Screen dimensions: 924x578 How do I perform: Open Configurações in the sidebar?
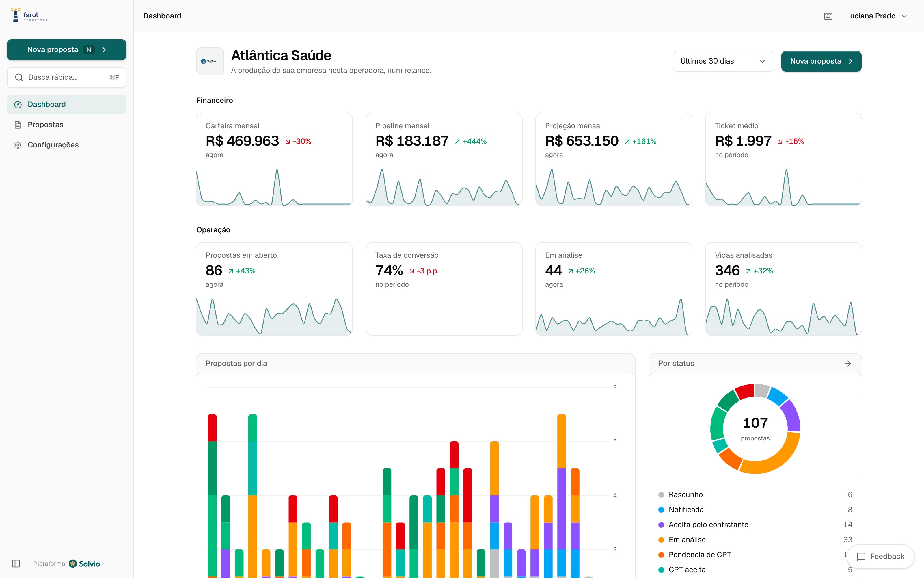click(66, 145)
